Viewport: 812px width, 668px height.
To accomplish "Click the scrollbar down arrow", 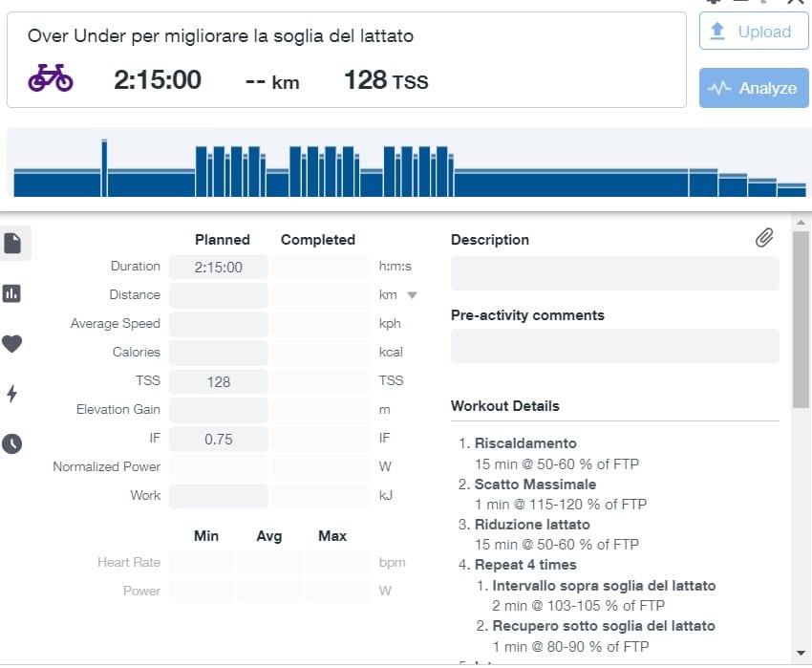I will [x=801, y=653].
